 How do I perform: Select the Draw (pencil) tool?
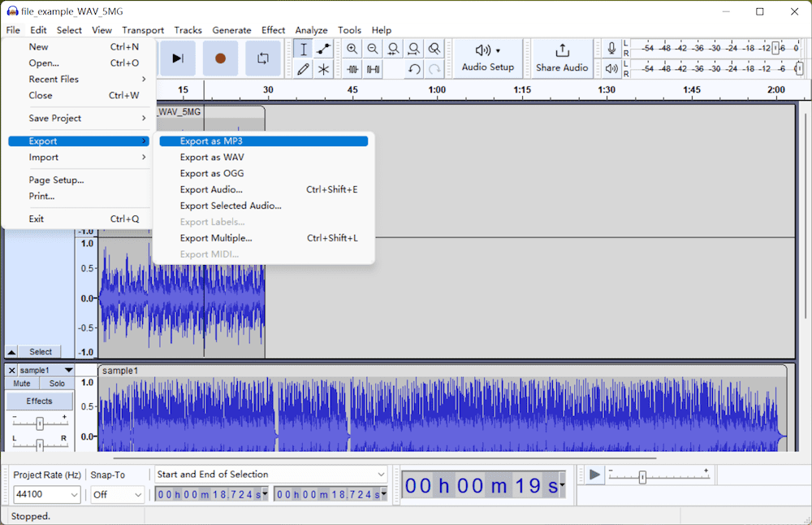click(x=304, y=69)
